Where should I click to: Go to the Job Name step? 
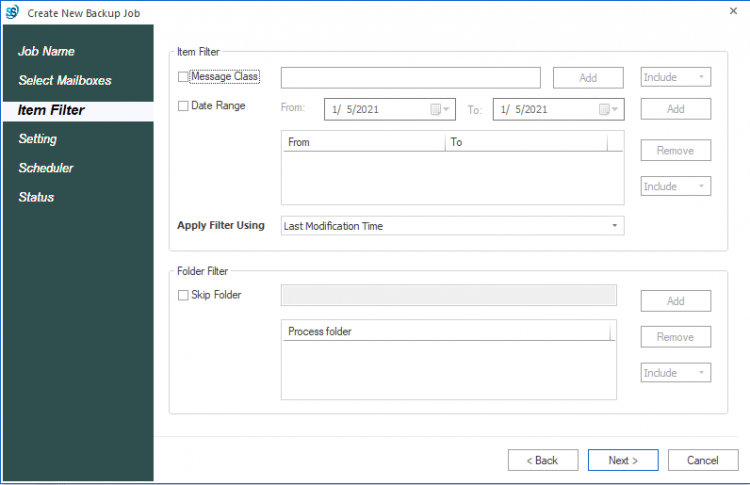[x=46, y=51]
